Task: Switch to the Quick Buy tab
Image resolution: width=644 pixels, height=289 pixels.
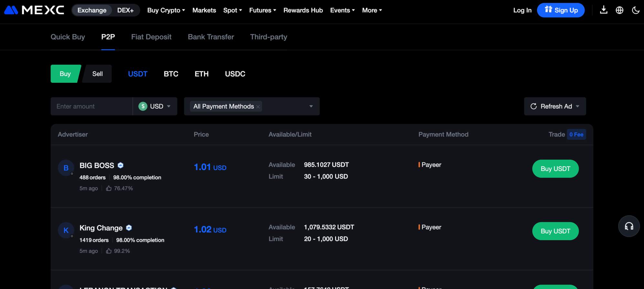Action: point(68,37)
